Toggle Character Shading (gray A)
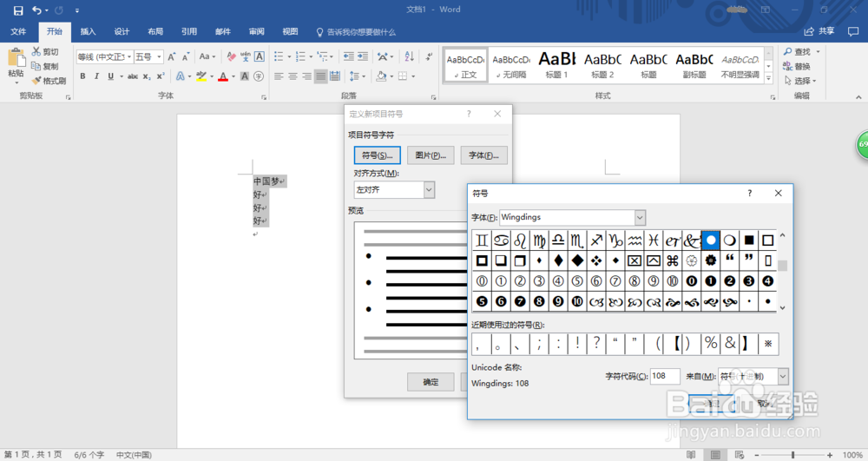Image resolution: width=868 pixels, height=461 pixels. pyautogui.click(x=245, y=76)
